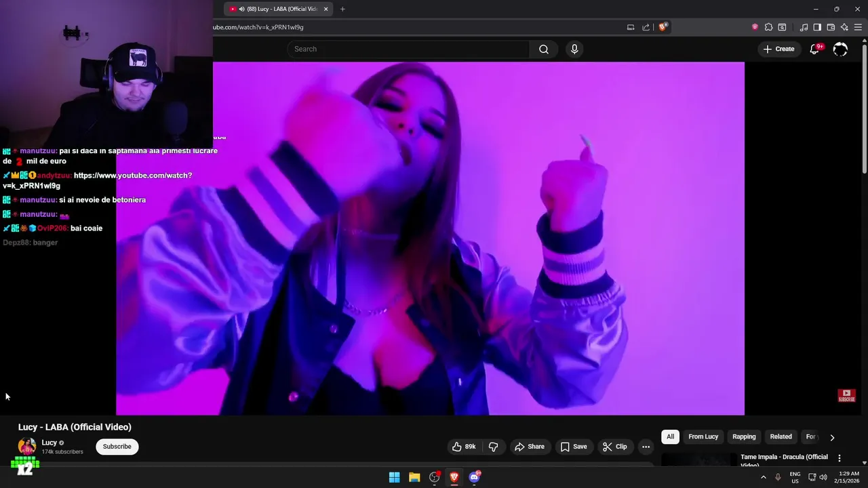Open the OBS icon in the taskbar
This screenshot has width=868, height=488.
(x=435, y=477)
